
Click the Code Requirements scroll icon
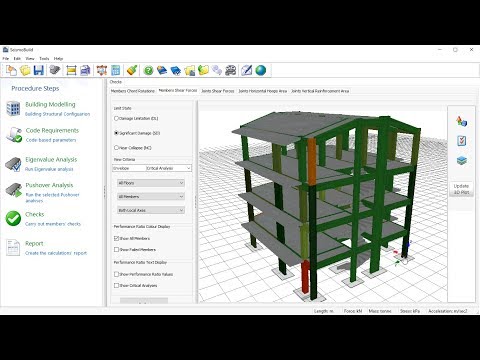(13, 135)
